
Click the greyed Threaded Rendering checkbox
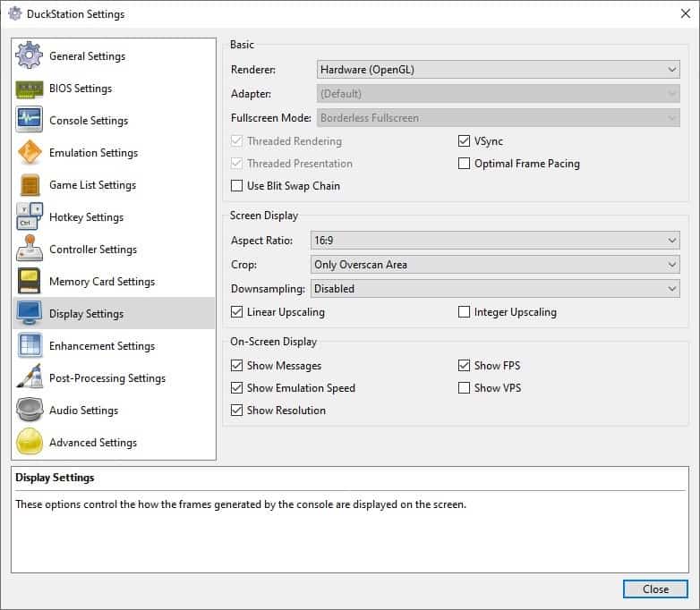236,141
